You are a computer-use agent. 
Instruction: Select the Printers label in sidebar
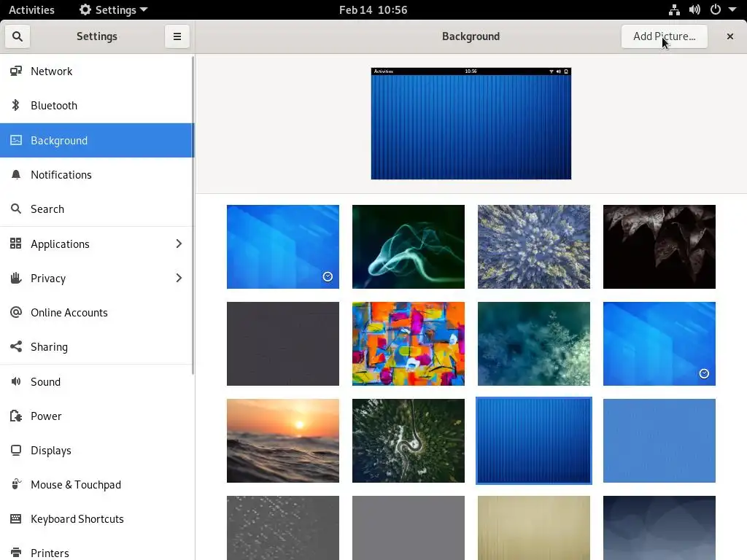pyautogui.click(x=50, y=553)
